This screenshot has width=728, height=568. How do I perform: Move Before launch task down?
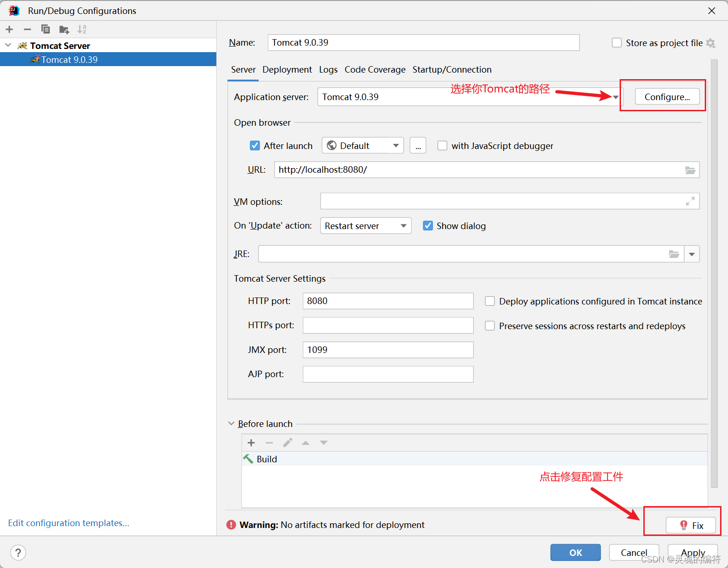pyautogui.click(x=324, y=443)
